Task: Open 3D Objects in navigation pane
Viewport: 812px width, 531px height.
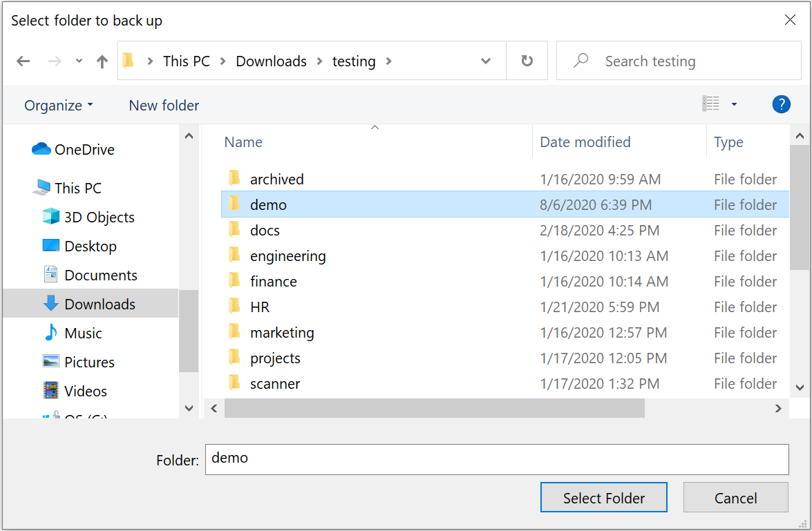Action: tap(99, 218)
